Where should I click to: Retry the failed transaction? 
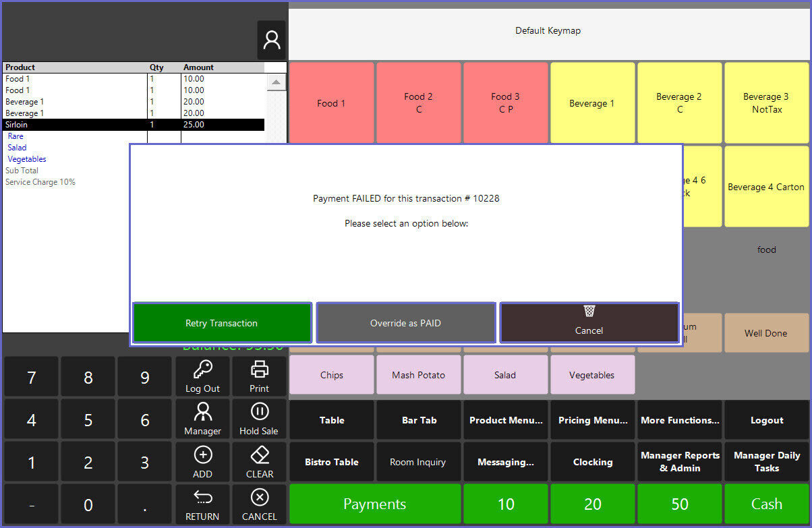click(x=222, y=323)
